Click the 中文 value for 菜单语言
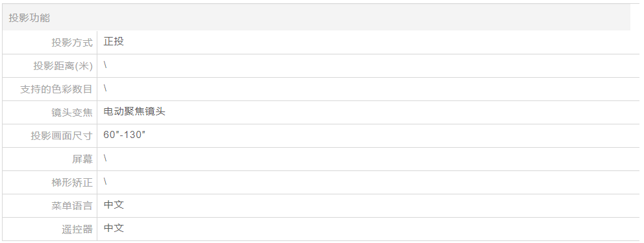The image size is (644, 243). [114, 205]
